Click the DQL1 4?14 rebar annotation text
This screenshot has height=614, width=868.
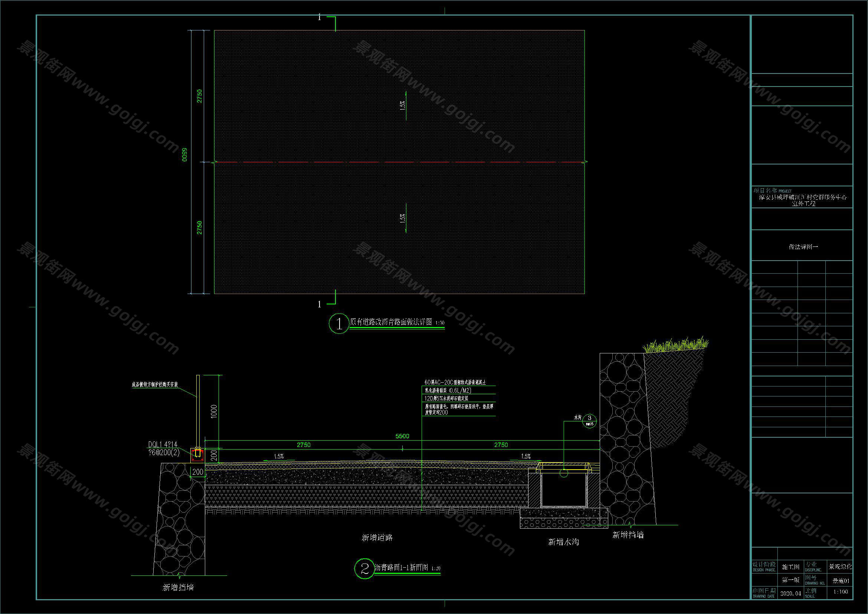(x=163, y=445)
